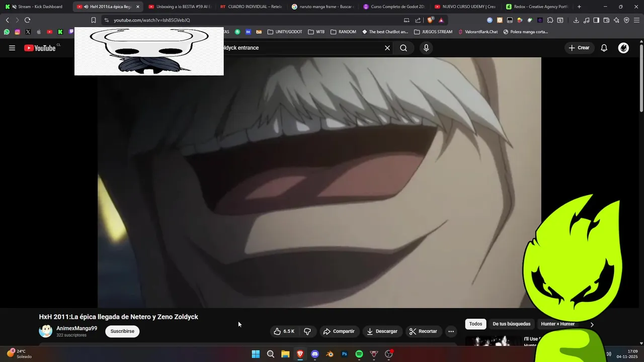Screen dimensions: 644x362
Task: Open more actions three-dot menu
Action: (451, 331)
